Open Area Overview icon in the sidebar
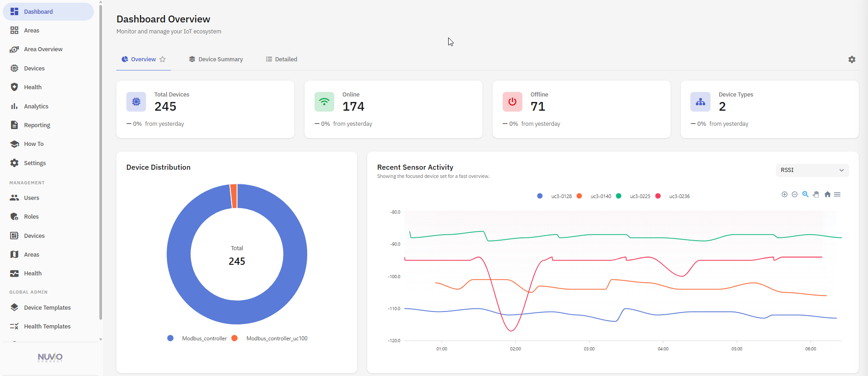This screenshot has height=376, width=868. click(14, 49)
